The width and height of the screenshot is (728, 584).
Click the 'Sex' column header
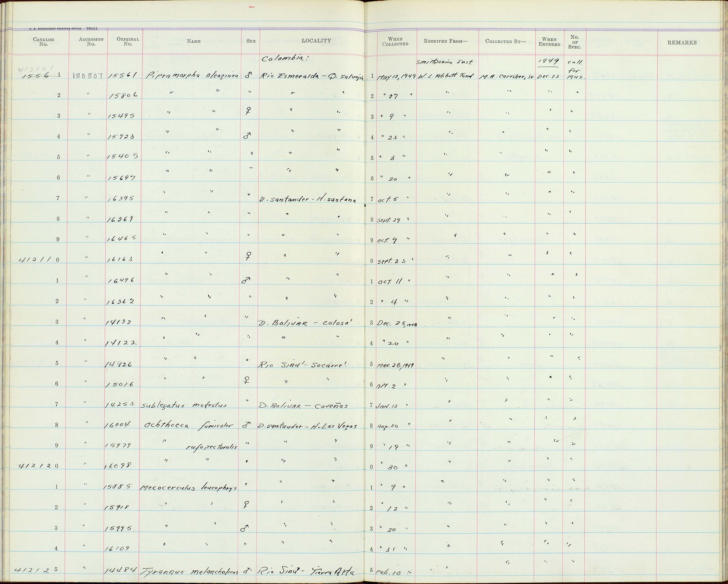pyautogui.click(x=251, y=41)
